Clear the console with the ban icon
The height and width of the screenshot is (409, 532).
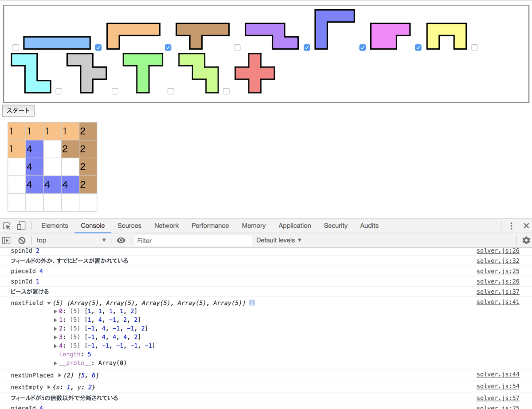coord(22,240)
